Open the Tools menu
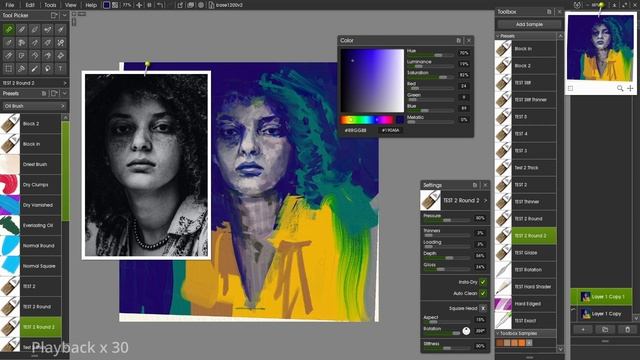Screen dimensions: 640x360 point(50,5)
